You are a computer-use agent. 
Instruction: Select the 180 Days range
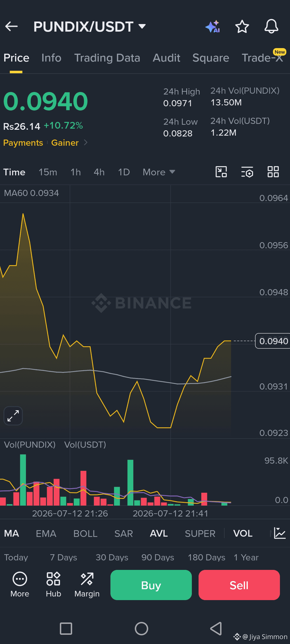(206, 557)
